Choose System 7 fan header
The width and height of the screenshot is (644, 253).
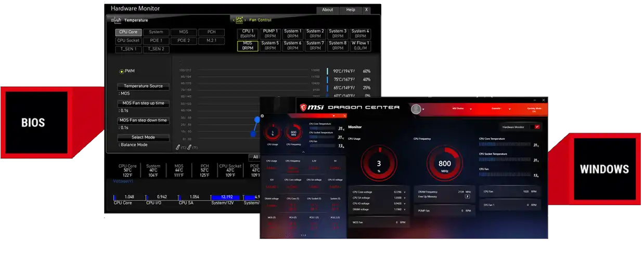click(315, 46)
